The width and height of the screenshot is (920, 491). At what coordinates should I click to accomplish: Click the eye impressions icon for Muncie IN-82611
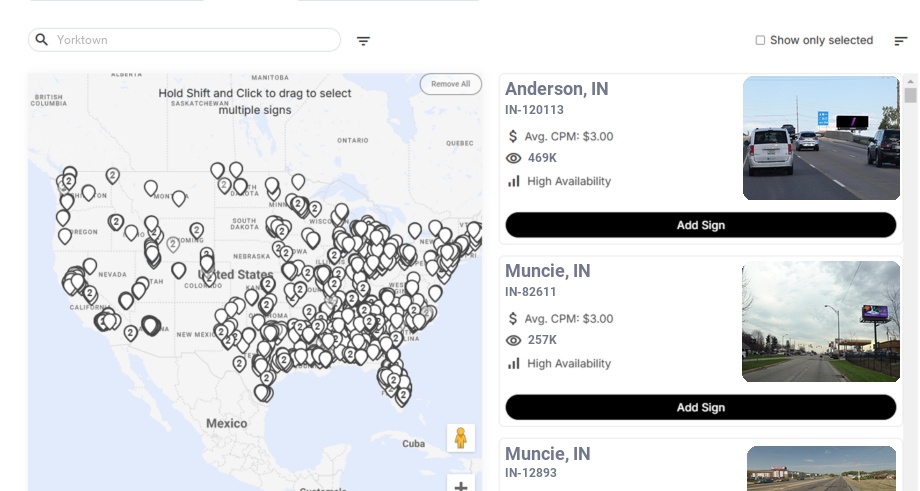point(514,340)
